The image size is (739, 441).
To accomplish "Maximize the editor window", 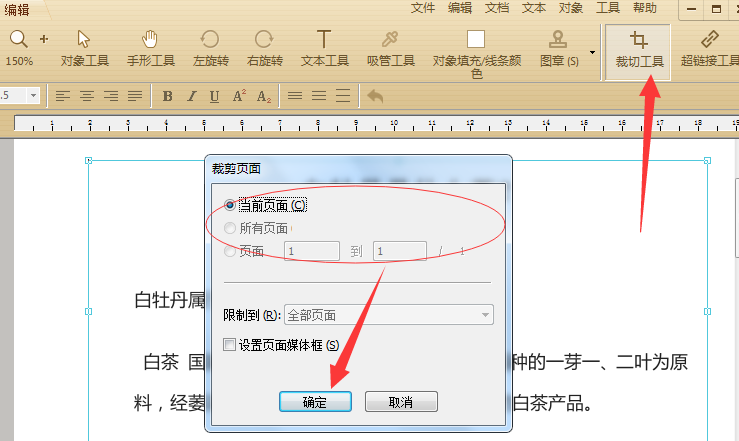I will click(x=716, y=9).
